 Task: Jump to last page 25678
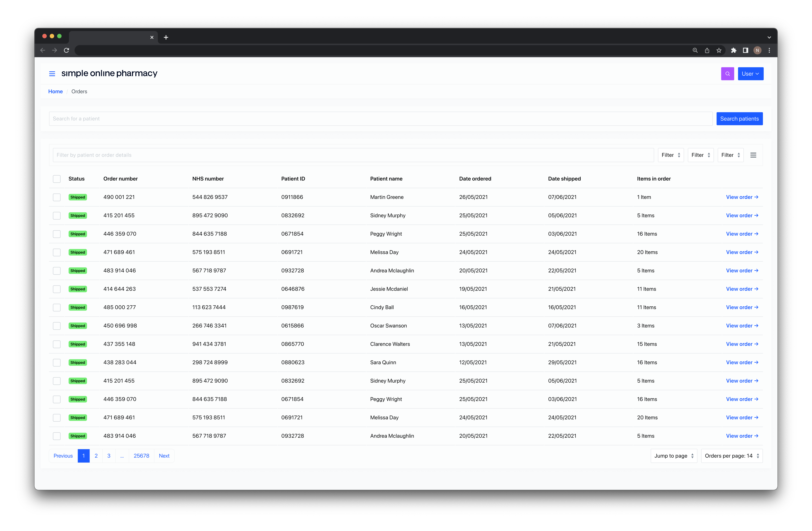pyautogui.click(x=141, y=456)
